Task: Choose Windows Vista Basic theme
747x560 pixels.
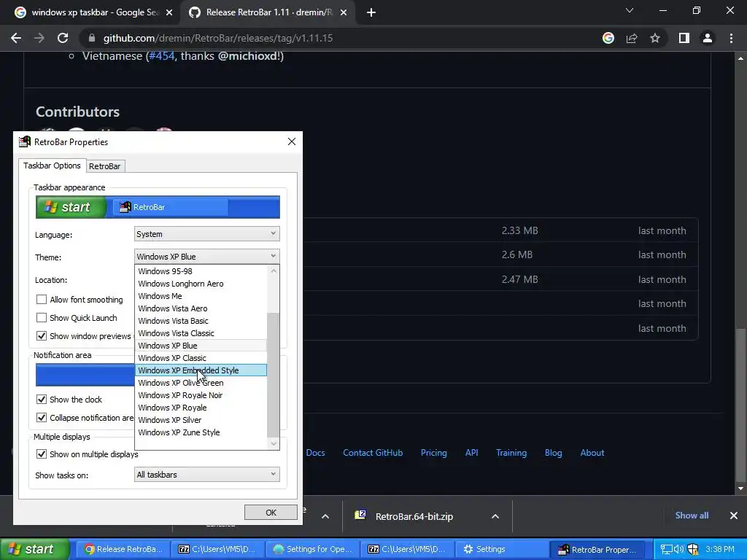Action: tap(201, 321)
